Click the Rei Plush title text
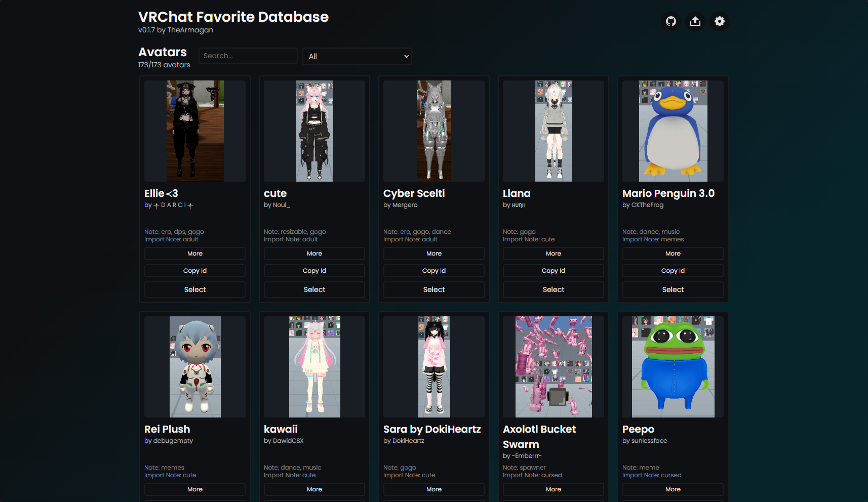Viewport: 868px width, 502px height. click(x=167, y=429)
